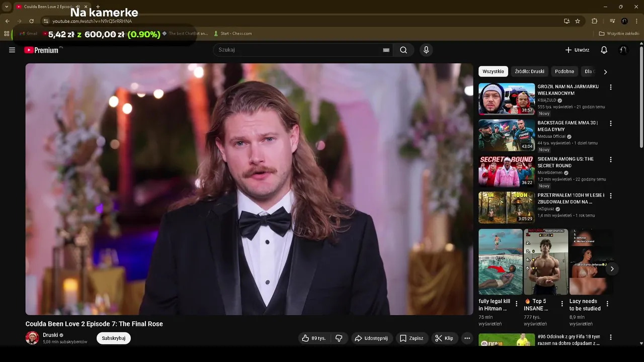Open options for fully legal kill short
The width and height of the screenshot is (644, 362).
pyautogui.click(x=517, y=304)
